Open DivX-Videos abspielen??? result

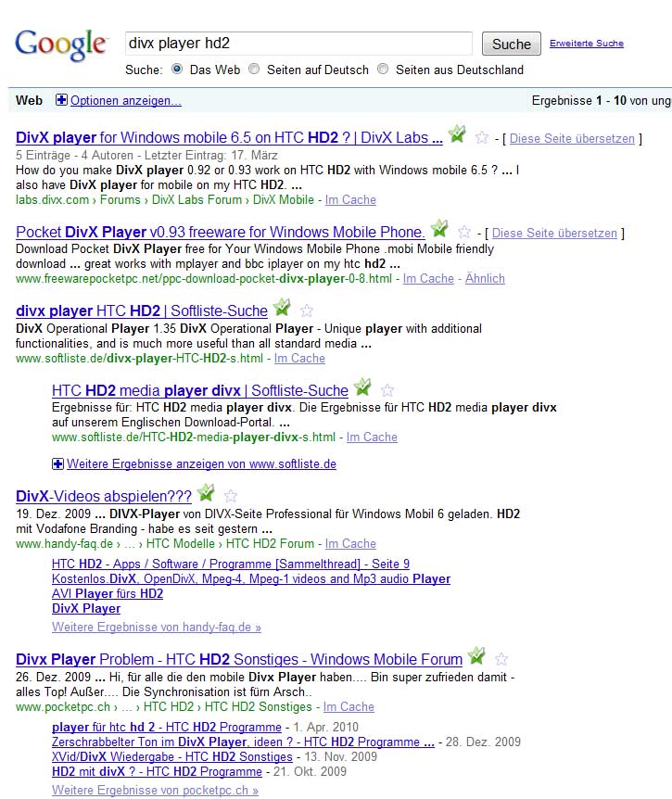tap(104, 496)
